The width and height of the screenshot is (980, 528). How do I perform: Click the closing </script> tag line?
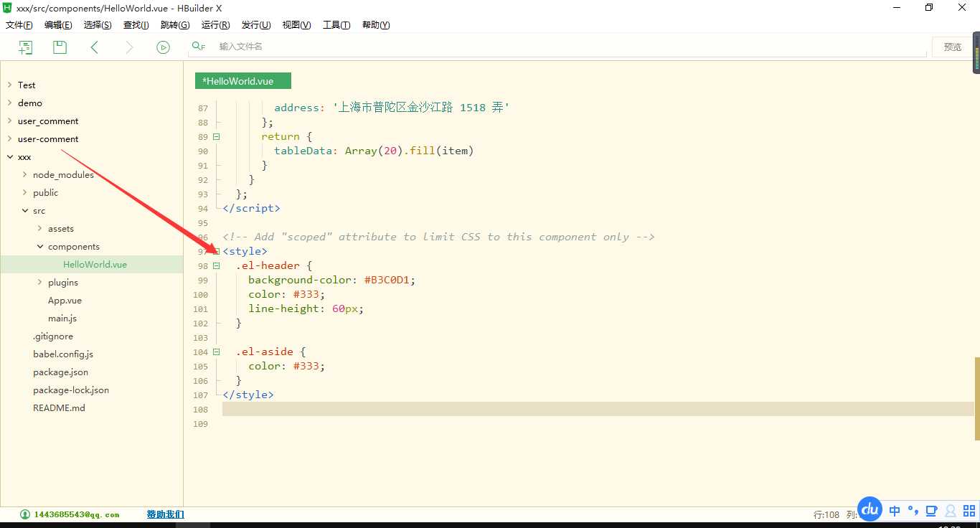251,208
